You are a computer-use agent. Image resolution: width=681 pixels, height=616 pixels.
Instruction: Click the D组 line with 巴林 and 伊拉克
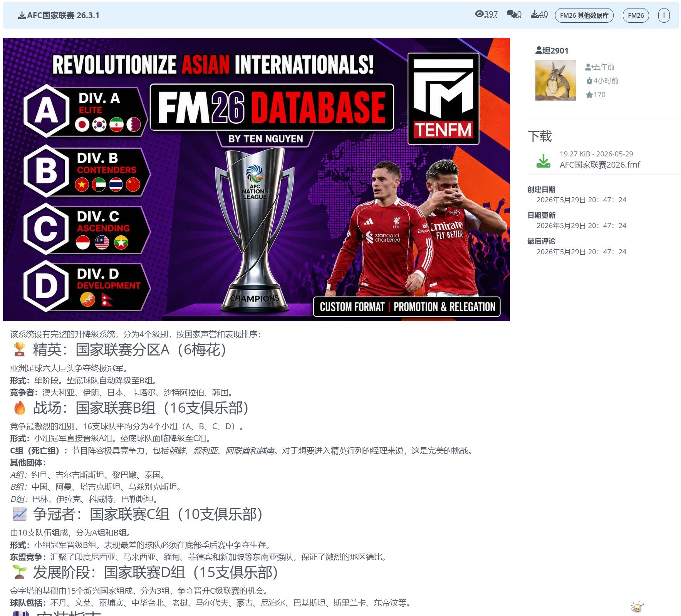point(85,499)
